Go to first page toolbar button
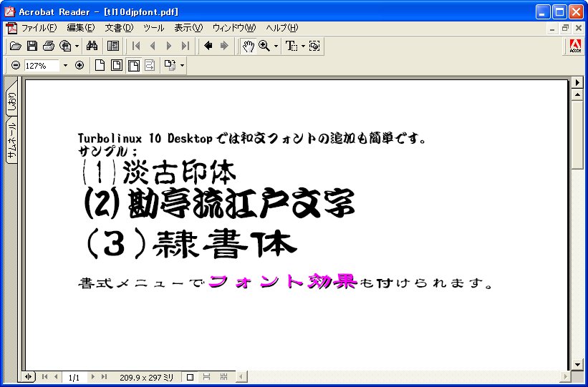The image size is (588, 387). tap(136, 46)
